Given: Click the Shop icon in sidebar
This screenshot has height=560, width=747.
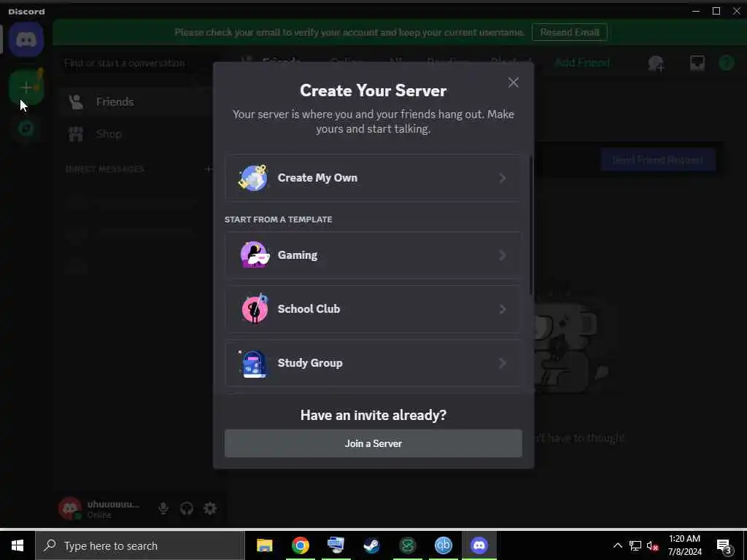Looking at the screenshot, I should click(76, 134).
